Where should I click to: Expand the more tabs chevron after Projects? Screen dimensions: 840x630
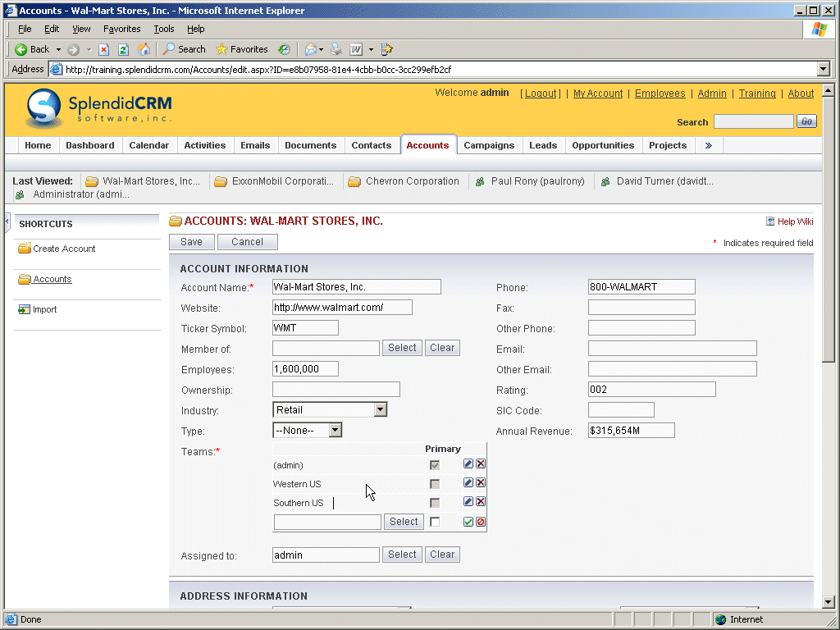[x=708, y=145]
